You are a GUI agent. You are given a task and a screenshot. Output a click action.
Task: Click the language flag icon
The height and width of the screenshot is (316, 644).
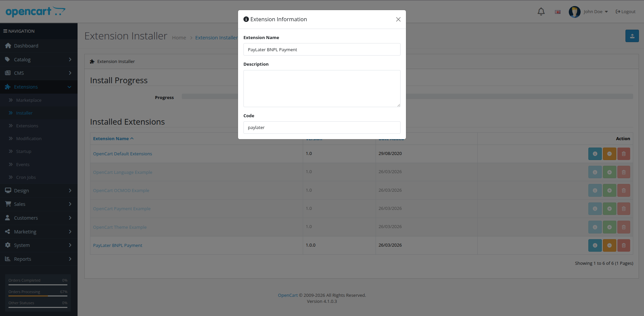[x=558, y=12]
